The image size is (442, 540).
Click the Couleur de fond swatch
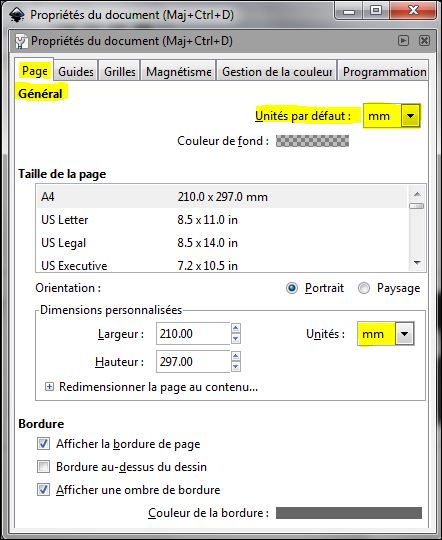[312, 141]
